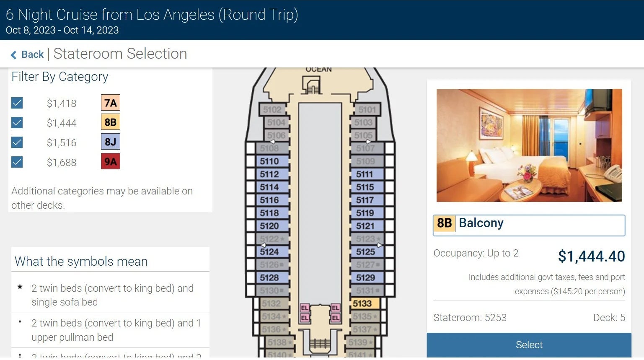Click the blue 8J category badge
The image size is (644, 360).
pyautogui.click(x=111, y=142)
